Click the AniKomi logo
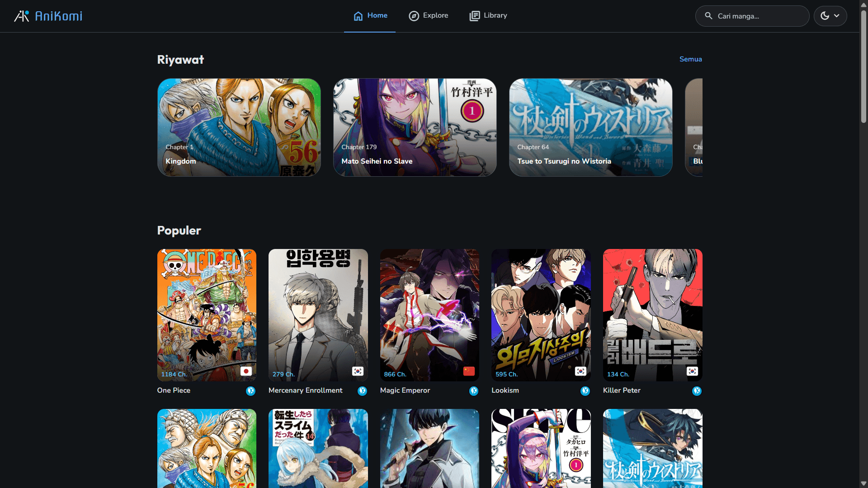868x488 pixels. coord(48,16)
